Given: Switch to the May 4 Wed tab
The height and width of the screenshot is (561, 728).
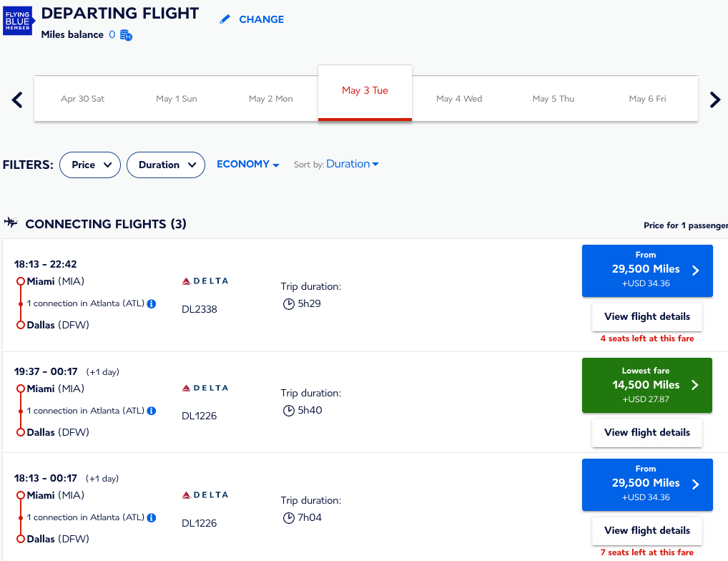Looking at the screenshot, I should click(459, 99).
